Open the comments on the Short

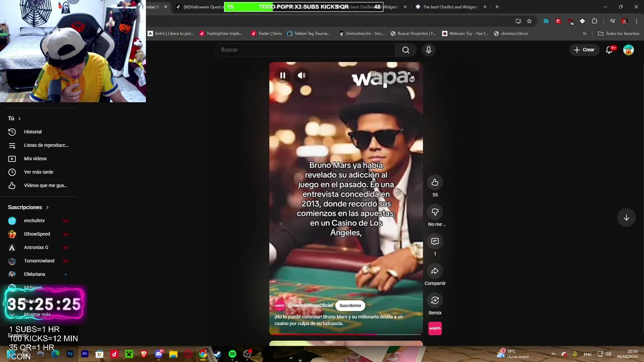click(435, 242)
